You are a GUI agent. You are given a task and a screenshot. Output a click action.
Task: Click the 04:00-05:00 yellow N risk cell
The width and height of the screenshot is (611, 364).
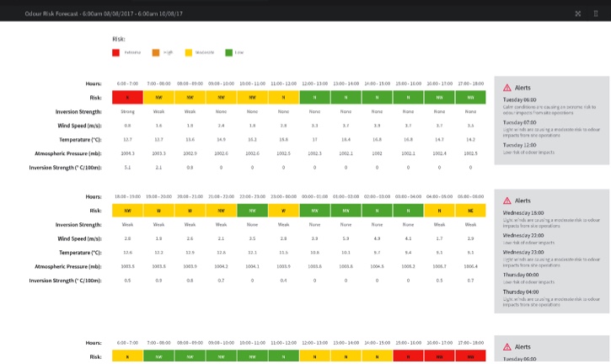coord(439,211)
